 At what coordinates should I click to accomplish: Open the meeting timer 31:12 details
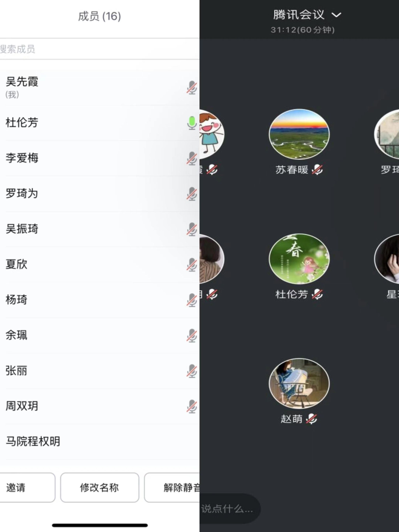pyautogui.click(x=302, y=30)
